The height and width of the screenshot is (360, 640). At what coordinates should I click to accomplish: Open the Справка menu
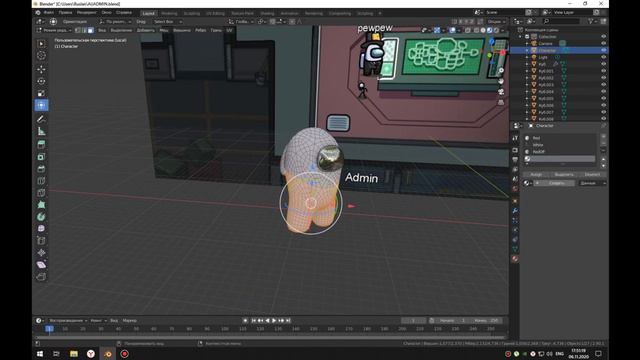tap(124, 13)
